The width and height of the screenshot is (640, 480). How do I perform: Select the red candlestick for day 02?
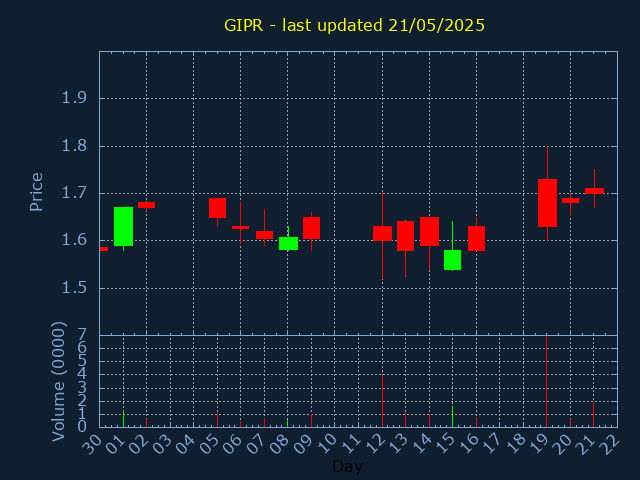147,205
